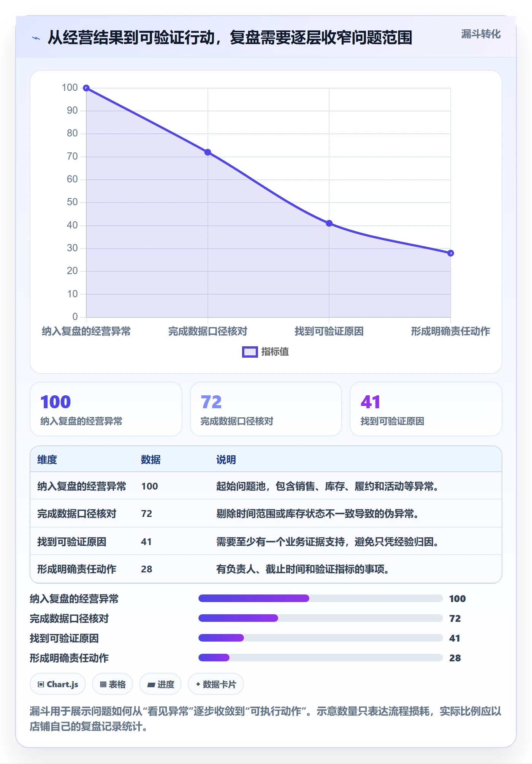Click the progress bar valued 100

(321, 599)
